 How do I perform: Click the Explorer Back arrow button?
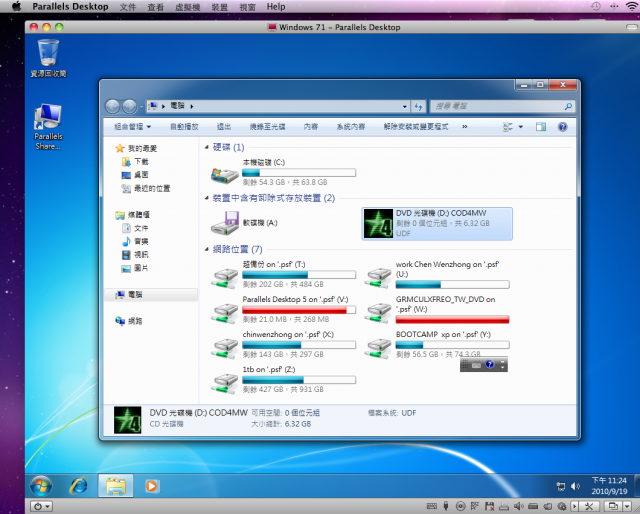113,107
